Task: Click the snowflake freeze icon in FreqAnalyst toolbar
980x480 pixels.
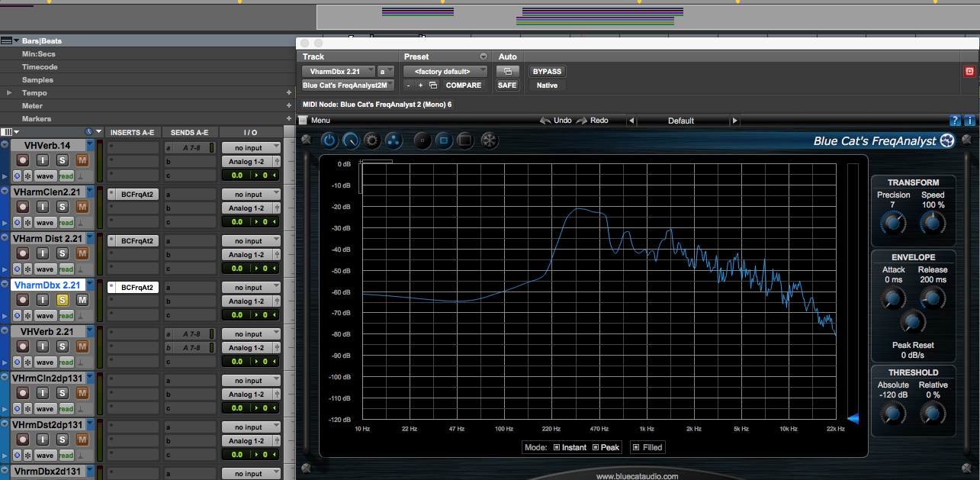Action: (488, 140)
